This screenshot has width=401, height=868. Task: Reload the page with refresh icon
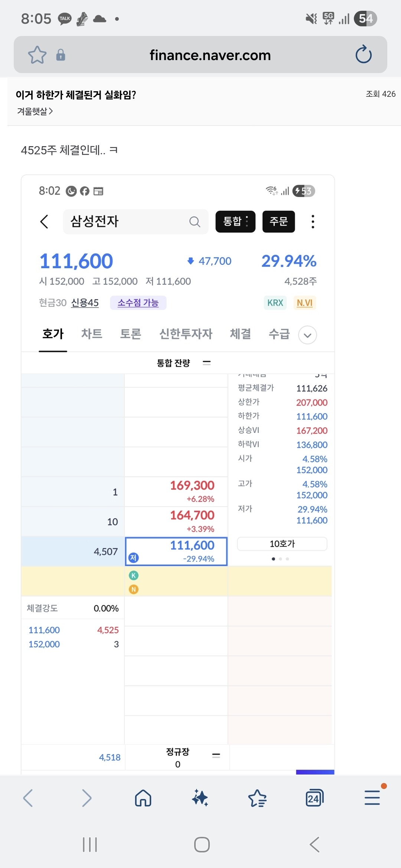(363, 55)
